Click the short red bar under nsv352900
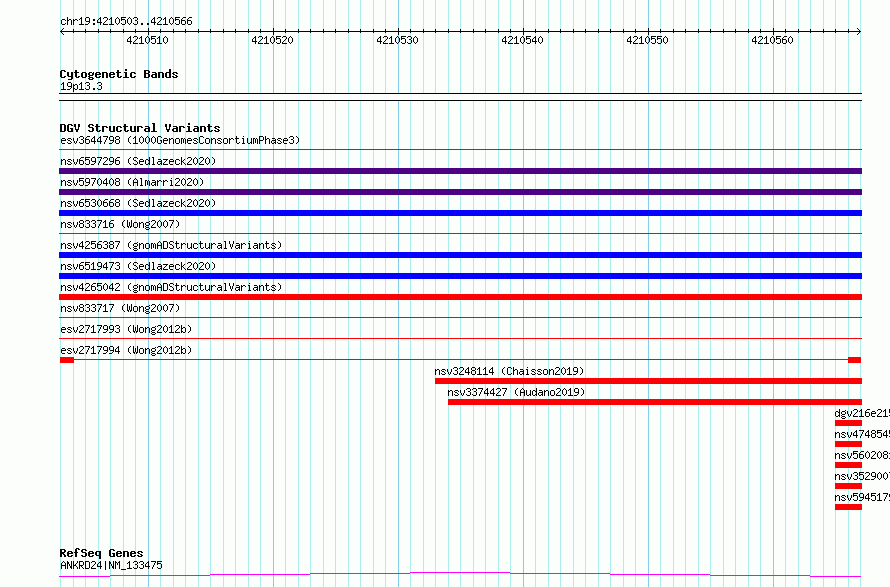 tap(849, 486)
